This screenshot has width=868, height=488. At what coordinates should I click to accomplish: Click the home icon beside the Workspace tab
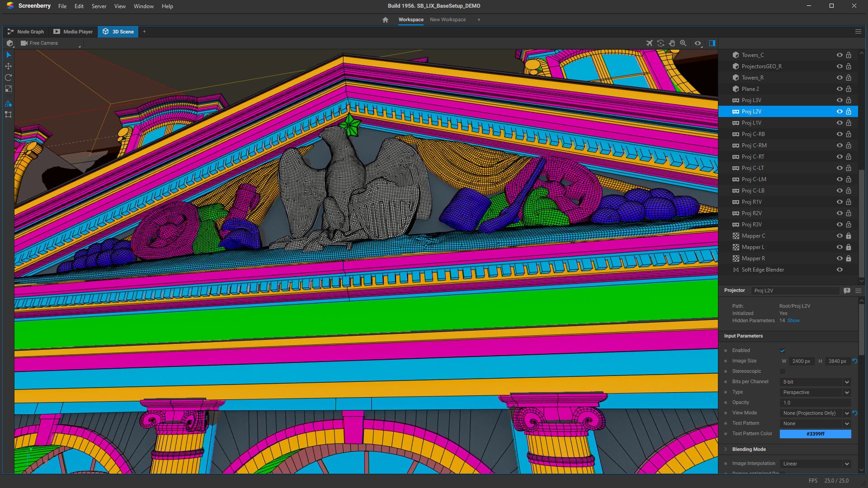(385, 20)
